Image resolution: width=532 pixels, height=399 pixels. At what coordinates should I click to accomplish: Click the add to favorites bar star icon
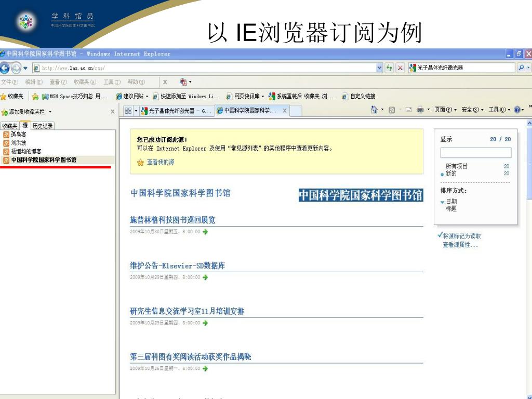pyautogui.click(x=35, y=96)
